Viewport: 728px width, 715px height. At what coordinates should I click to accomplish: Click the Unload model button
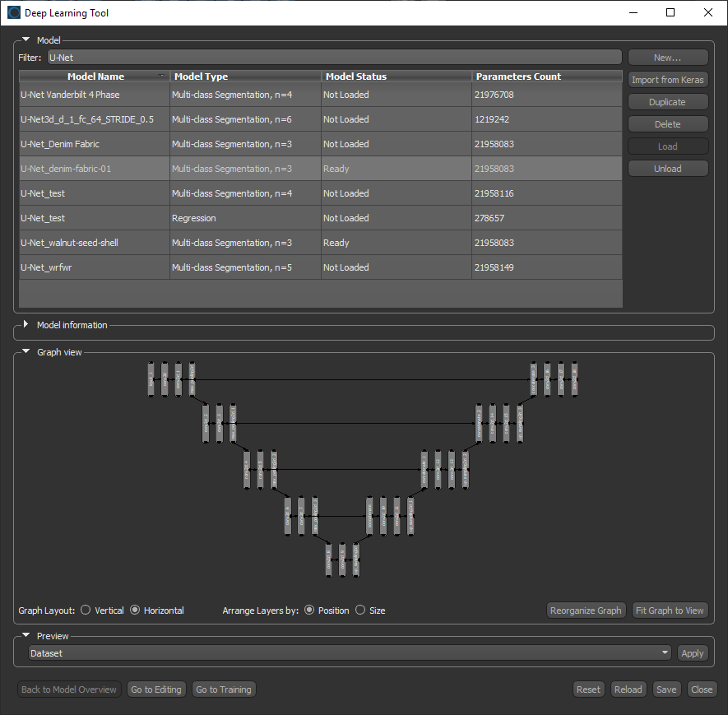667,169
